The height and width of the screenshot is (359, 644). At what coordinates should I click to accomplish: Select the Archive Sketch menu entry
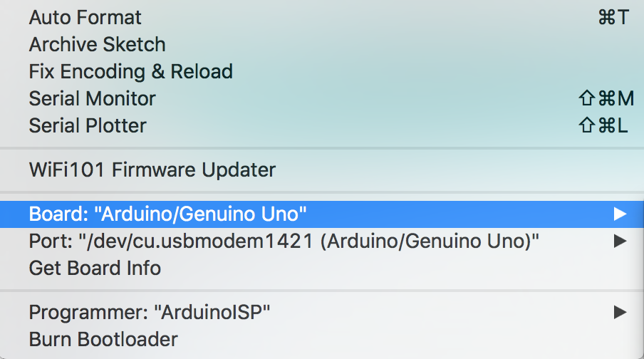point(322,44)
